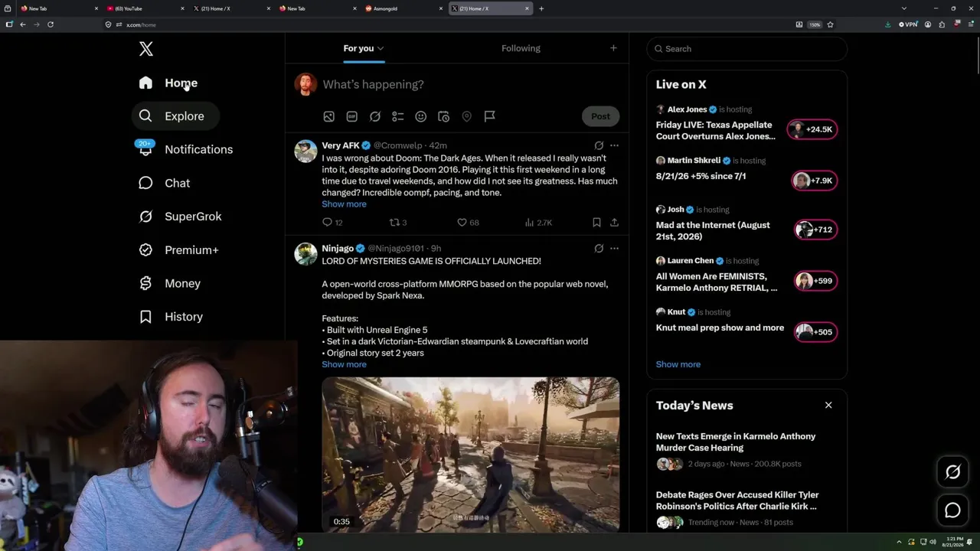This screenshot has width=980, height=551.
Task: Like Very AFK's Doom post
Action: click(468, 223)
